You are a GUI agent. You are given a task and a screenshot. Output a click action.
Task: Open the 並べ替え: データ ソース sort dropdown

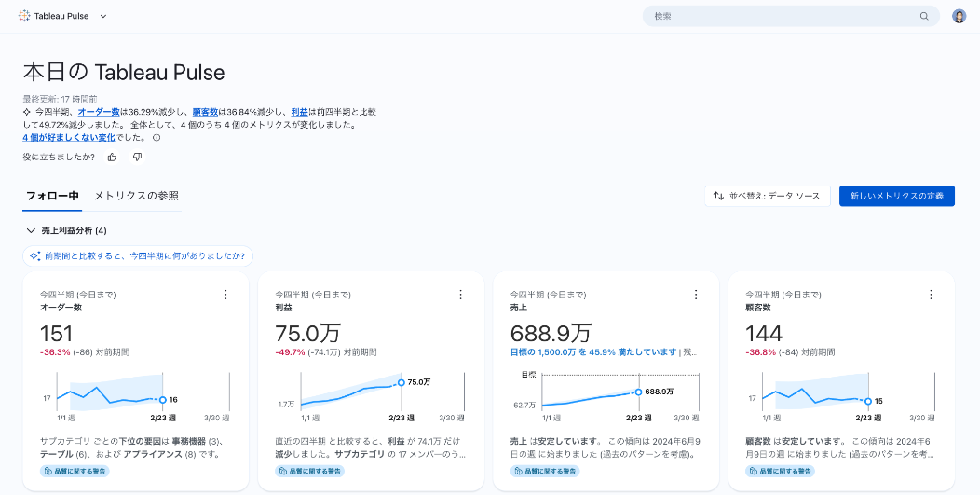coord(767,196)
